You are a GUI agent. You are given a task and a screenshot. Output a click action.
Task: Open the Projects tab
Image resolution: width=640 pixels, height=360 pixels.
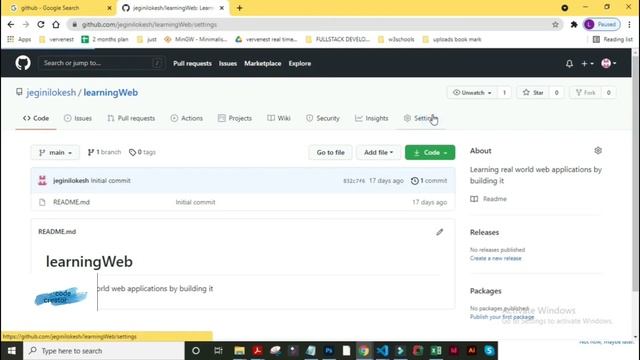point(235,118)
